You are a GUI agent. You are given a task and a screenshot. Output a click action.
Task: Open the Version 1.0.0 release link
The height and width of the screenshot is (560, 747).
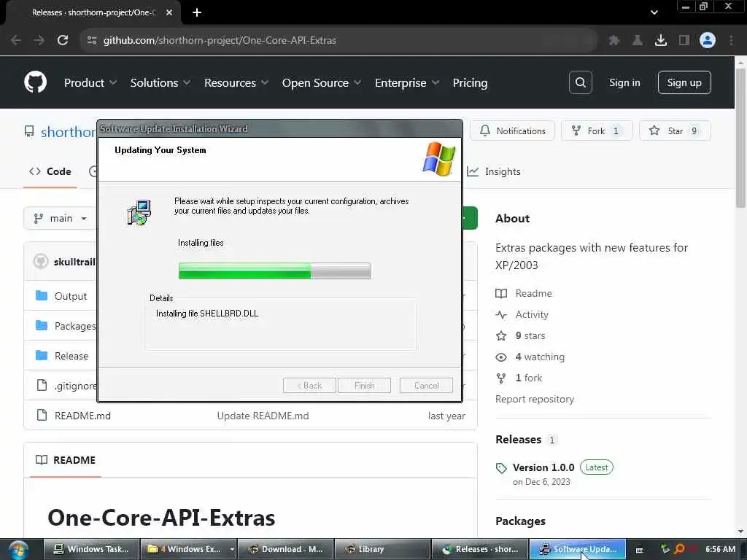[543, 467]
